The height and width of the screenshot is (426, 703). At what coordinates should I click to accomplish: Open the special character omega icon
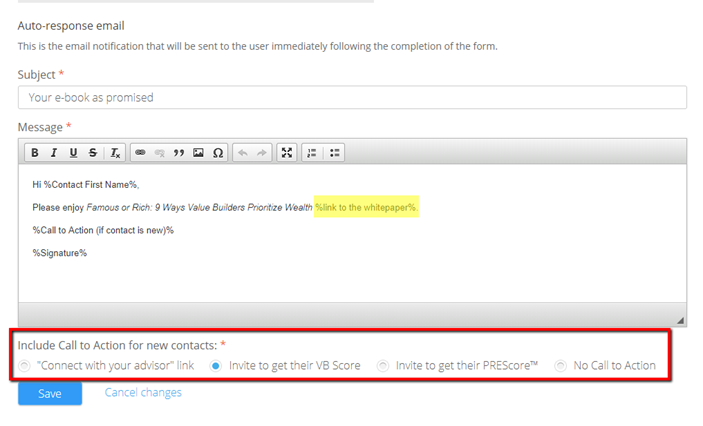(218, 153)
